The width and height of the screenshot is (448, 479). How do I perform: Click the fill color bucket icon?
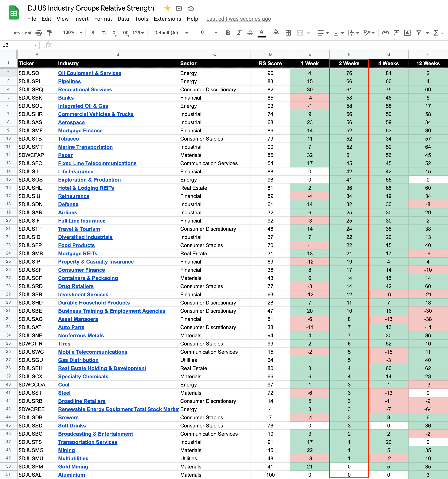coord(276,33)
